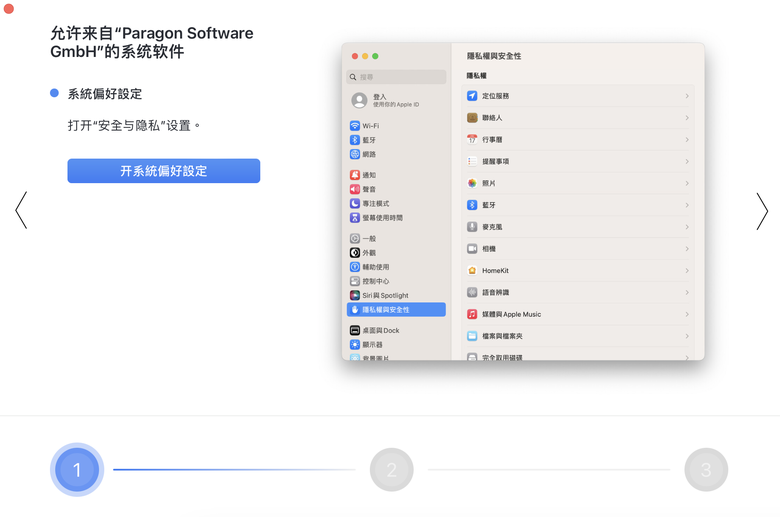Expand 提醒事項 row chevron in illustration
Viewport: 780px width, 517px height.
click(x=687, y=161)
